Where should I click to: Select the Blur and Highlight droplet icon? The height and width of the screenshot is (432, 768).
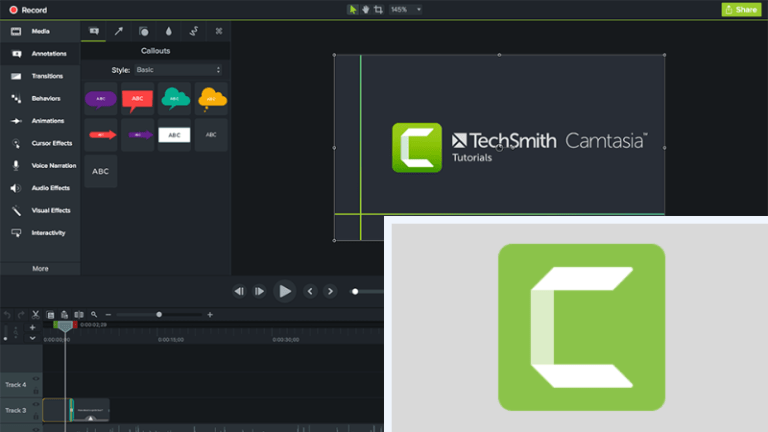tap(168, 31)
